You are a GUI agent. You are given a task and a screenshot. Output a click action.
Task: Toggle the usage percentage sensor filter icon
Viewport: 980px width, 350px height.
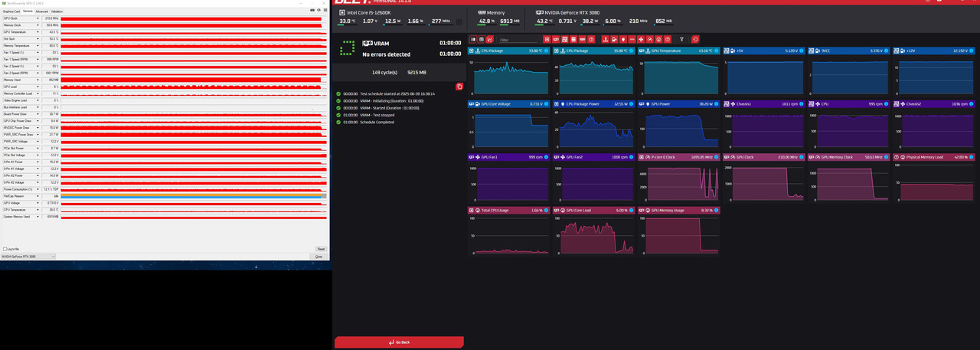(x=658, y=39)
